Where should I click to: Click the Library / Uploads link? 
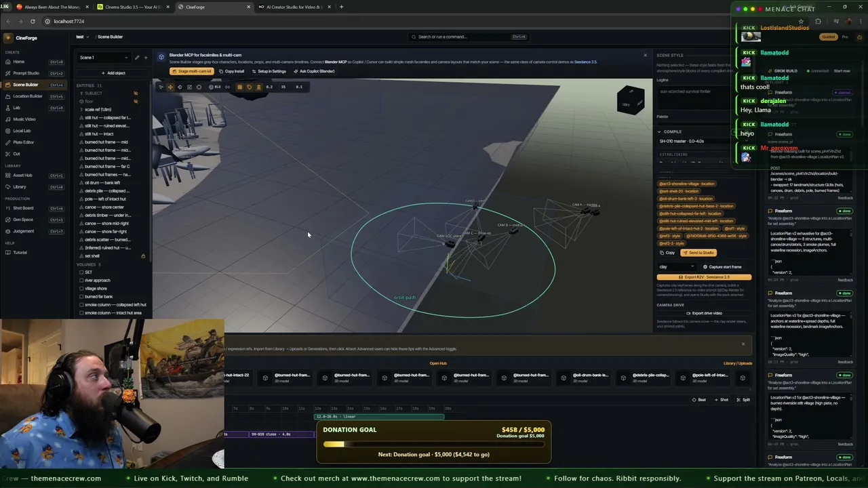coord(738,363)
